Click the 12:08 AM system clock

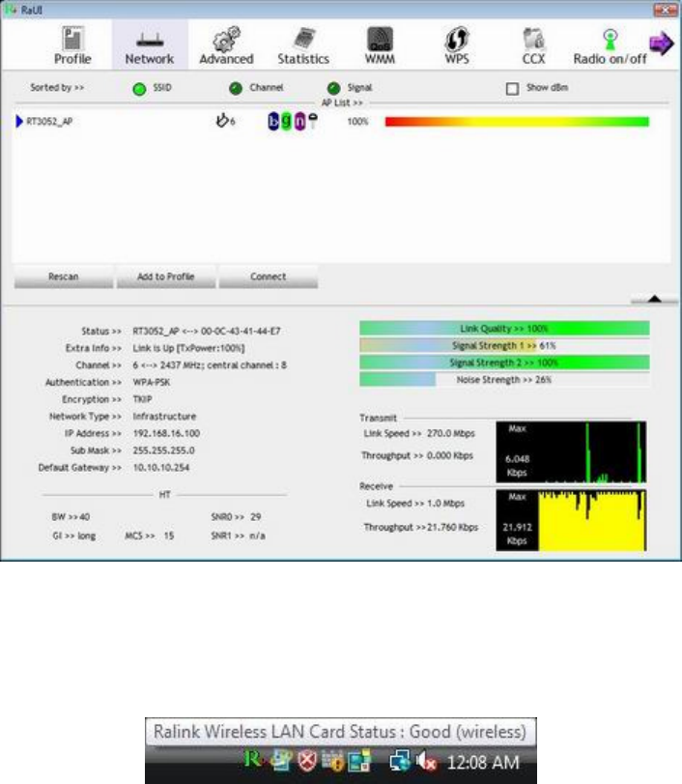click(x=483, y=763)
